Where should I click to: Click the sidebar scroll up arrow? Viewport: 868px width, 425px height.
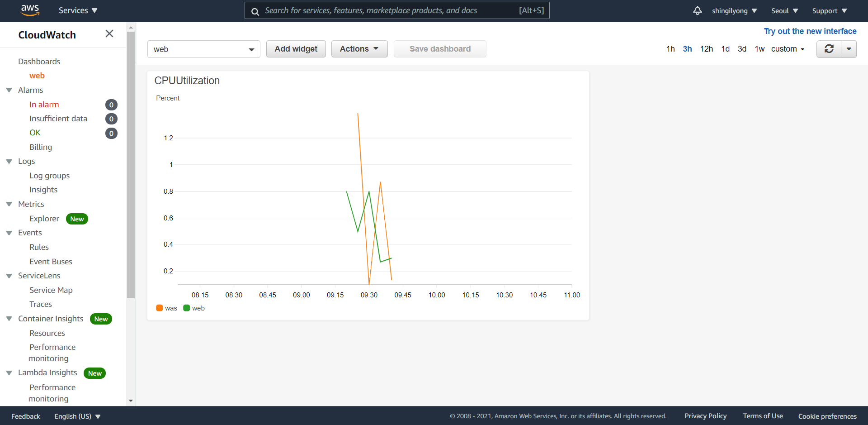131,28
